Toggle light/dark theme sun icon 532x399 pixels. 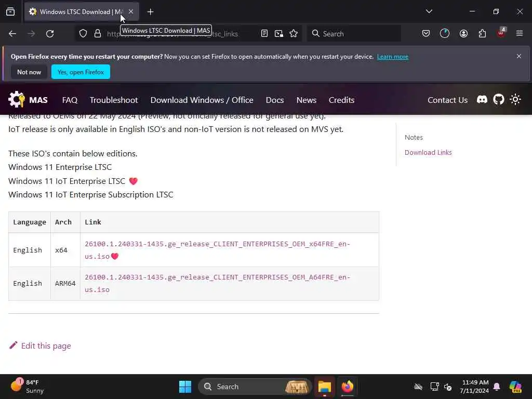pos(515,99)
